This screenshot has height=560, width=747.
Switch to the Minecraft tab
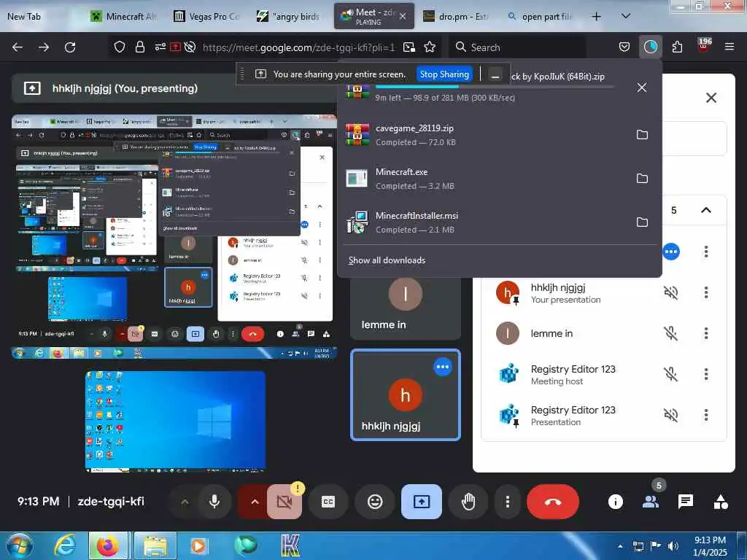coord(123,16)
